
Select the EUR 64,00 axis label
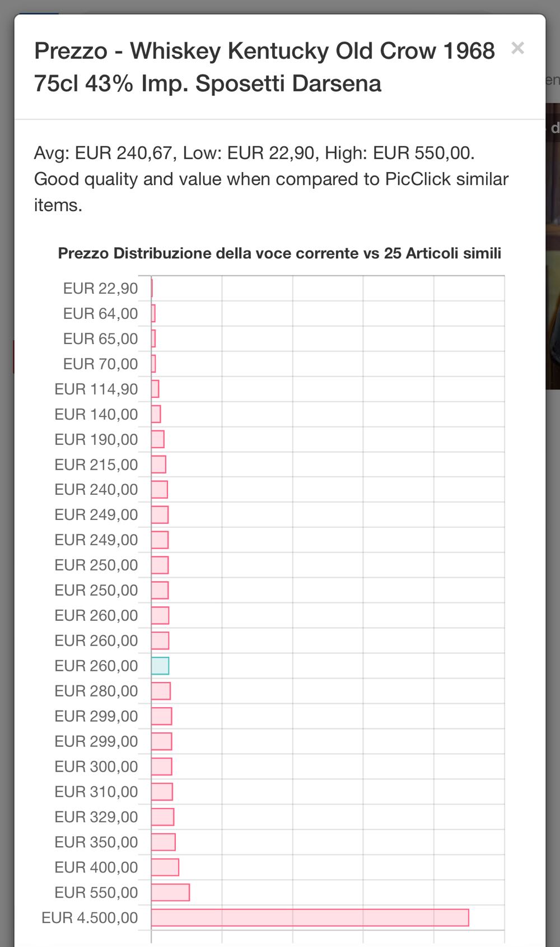pyautogui.click(x=100, y=314)
